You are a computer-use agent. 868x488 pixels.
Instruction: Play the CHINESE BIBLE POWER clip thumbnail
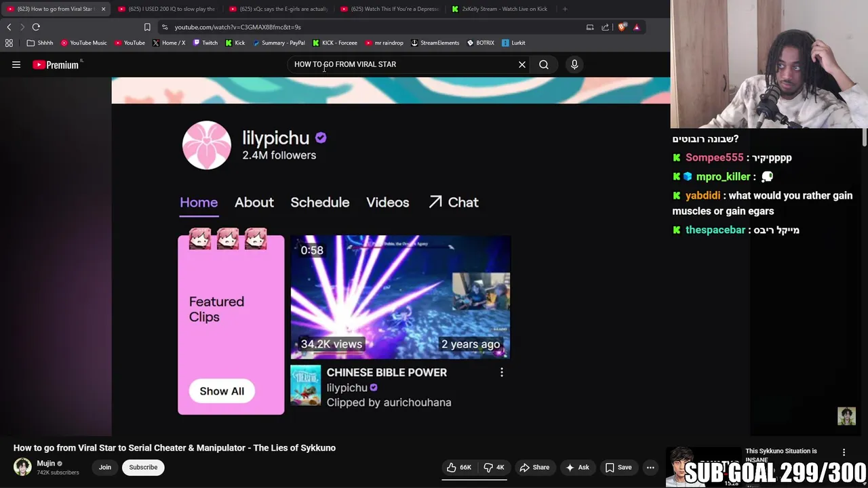pos(400,297)
